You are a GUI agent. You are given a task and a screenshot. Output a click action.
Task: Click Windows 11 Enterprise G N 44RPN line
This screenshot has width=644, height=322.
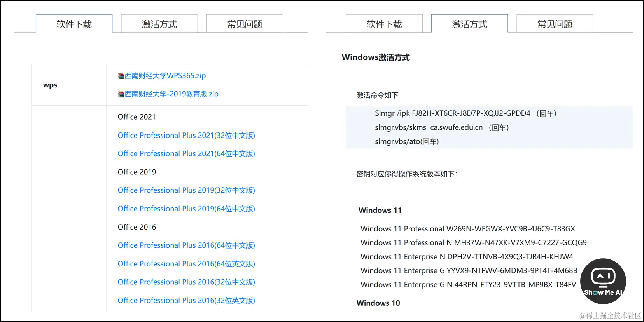pos(468,285)
